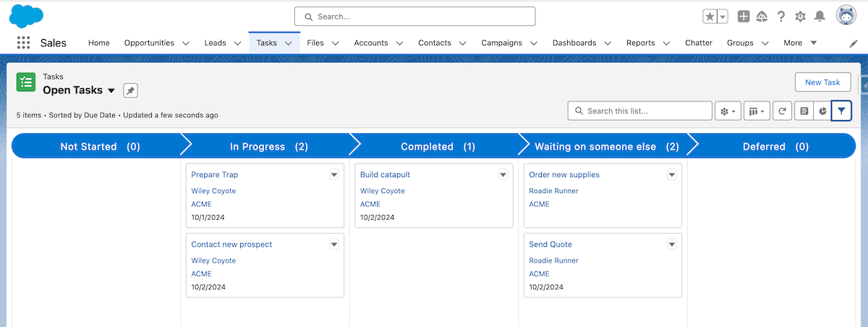The height and width of the screenshot is (327, 868).
Task: Expand the Open Tasks list view dropdown
Action: [111, 90]
